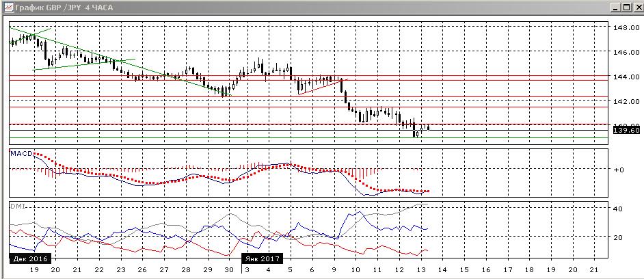Click date label 26 on the time axis

tap(142, 270)
